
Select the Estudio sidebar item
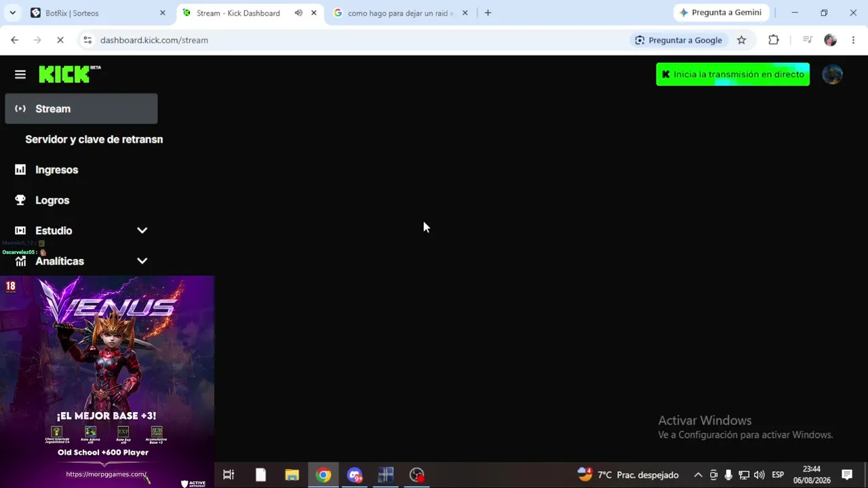pos(54,230)
